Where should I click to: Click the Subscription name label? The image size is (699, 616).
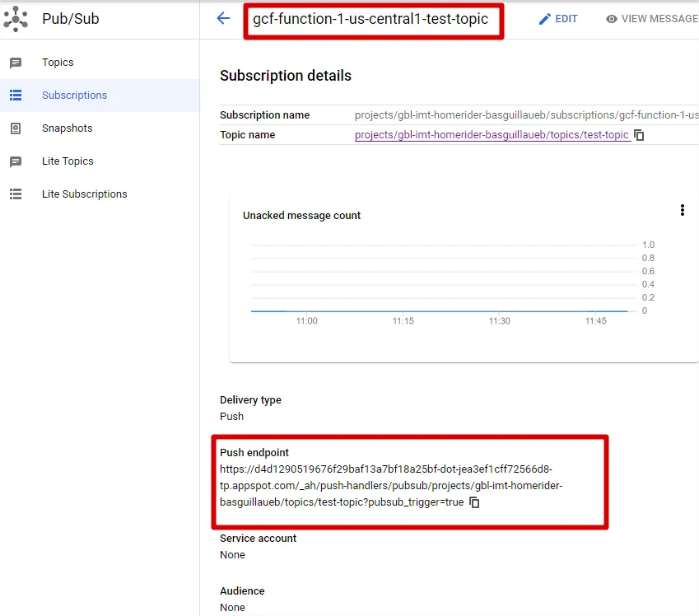[x=265, y=115]
